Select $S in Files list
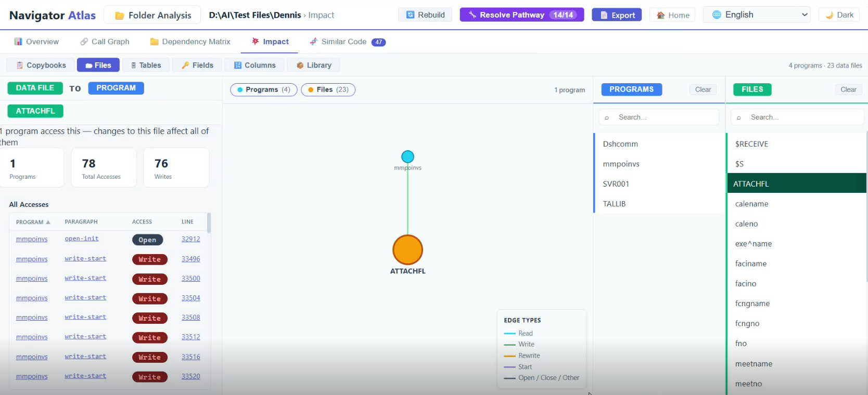The height and width of the screenshot is (395, 868). point(797,164)
